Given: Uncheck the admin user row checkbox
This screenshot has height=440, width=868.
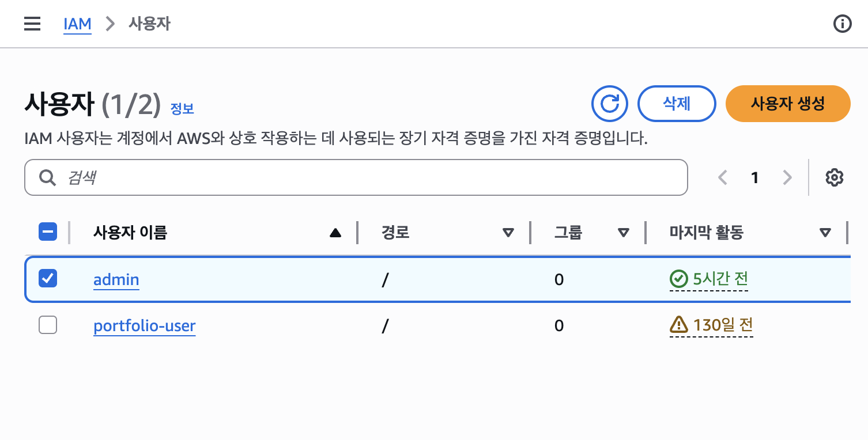Looking at the screenshot, I should tap(48, 279).
